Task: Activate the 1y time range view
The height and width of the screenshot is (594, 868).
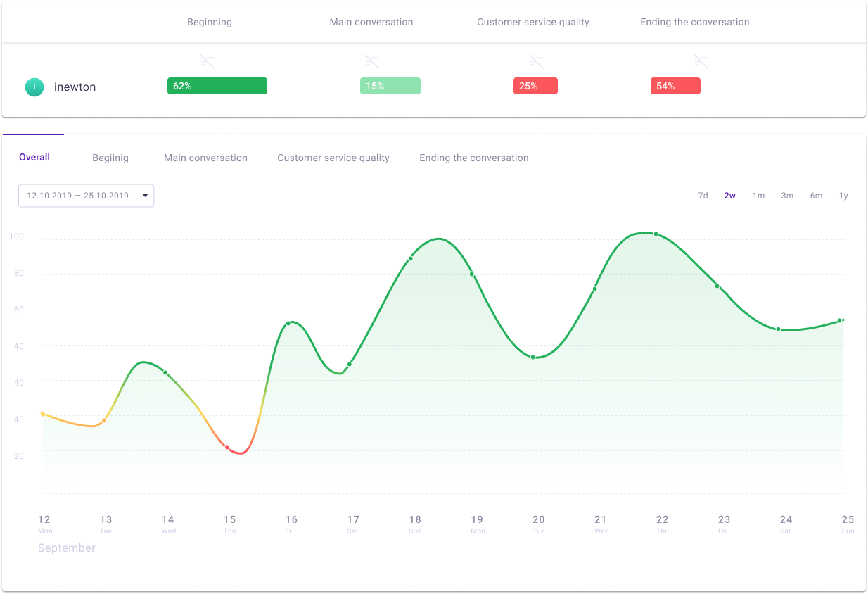Action: pyautogui.click(x=843, y=196)
